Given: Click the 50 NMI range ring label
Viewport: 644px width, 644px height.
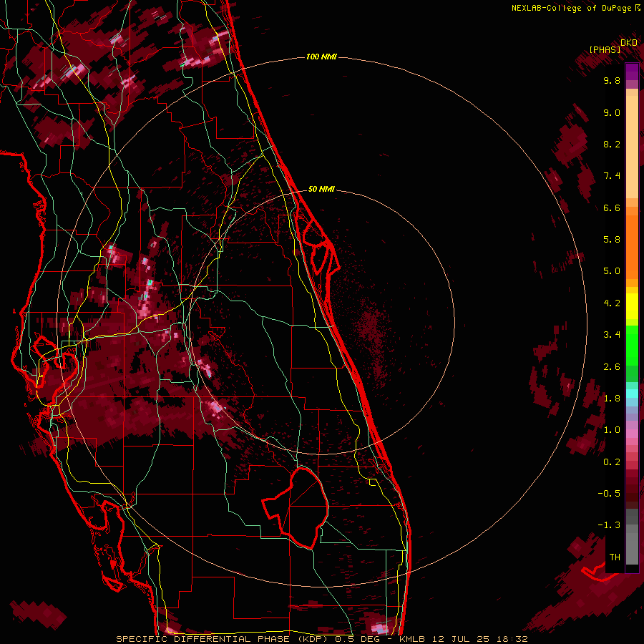Looking at the screenshot, I should click(321, 189).
